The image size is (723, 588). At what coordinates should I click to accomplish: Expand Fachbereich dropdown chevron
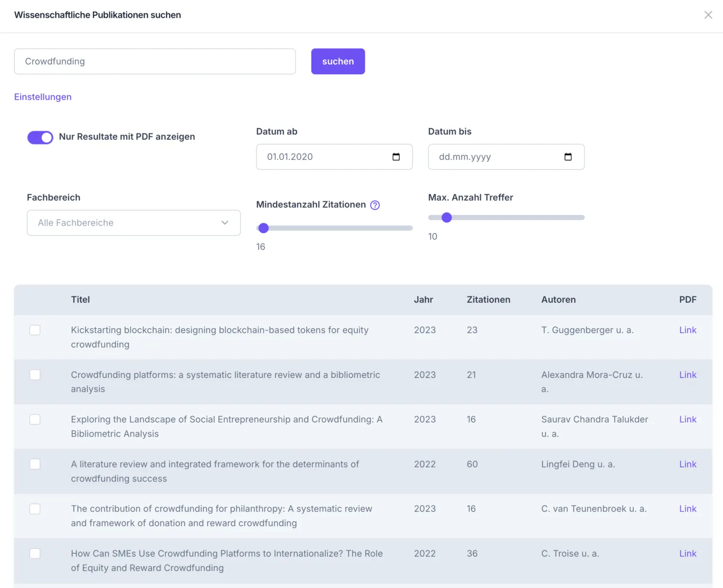click(x=225, y=223)
